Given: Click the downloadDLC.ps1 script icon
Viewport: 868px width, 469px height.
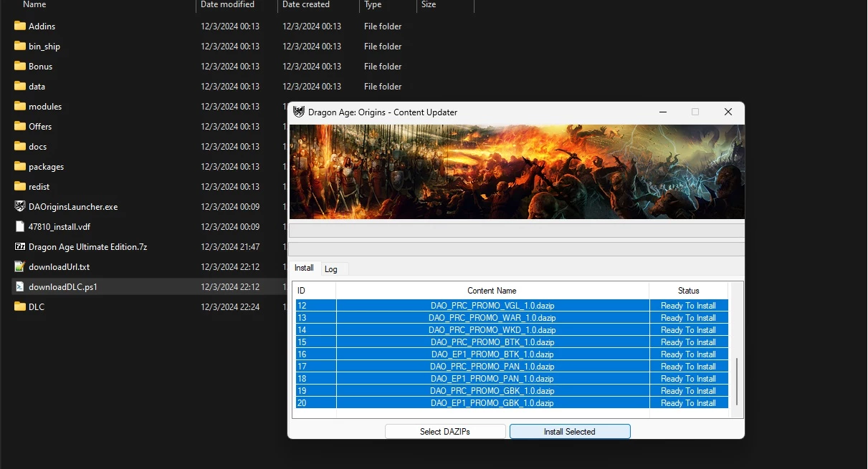Looking at the screenshot, I should 20,286.
